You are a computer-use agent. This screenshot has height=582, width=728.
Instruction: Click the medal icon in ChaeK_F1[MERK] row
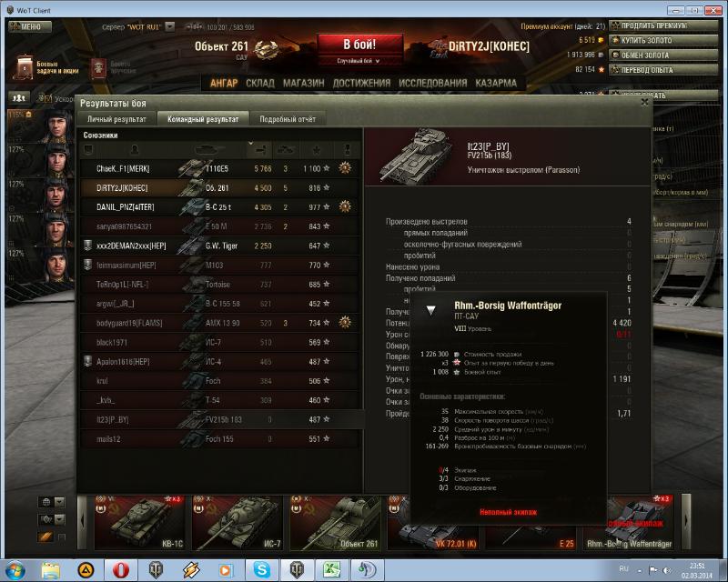tap(345, 167)
